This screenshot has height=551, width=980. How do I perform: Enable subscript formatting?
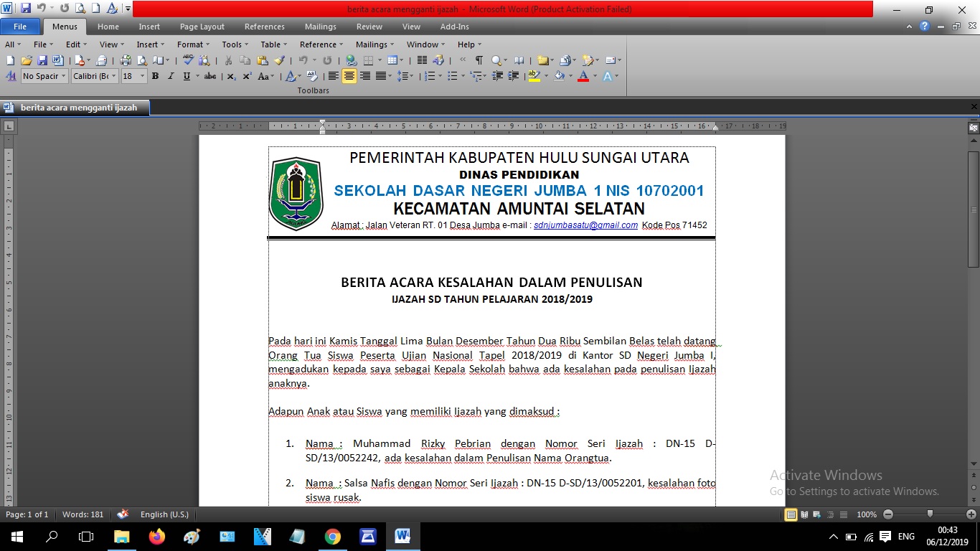(x=231, y=76)
